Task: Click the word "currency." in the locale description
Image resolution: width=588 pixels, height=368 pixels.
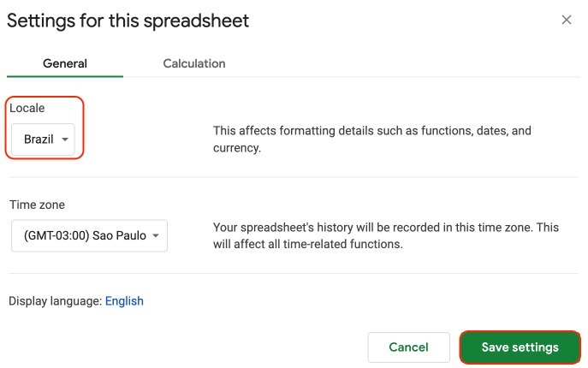Action: click(237, 148)
